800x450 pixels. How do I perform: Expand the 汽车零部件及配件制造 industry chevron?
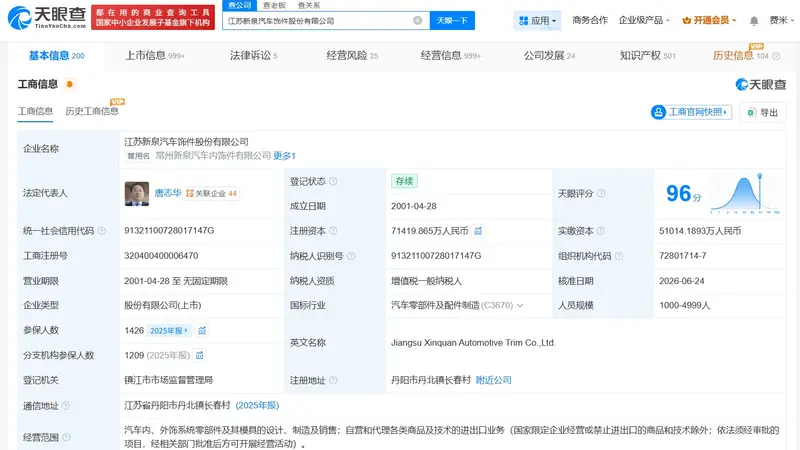click(x=520, y=306)
